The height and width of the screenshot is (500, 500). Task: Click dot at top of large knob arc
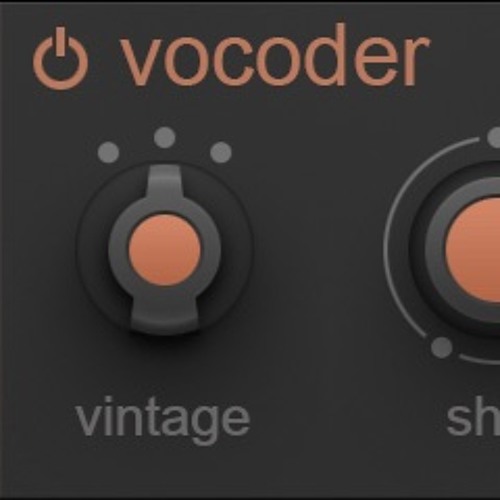pyautogui.click(x=494, y=137)
